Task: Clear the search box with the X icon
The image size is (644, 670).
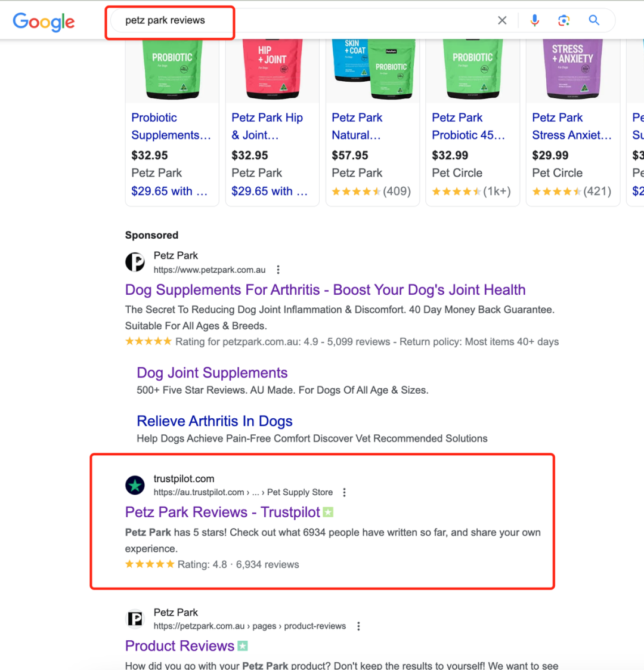Action: (x=502, y=20)
